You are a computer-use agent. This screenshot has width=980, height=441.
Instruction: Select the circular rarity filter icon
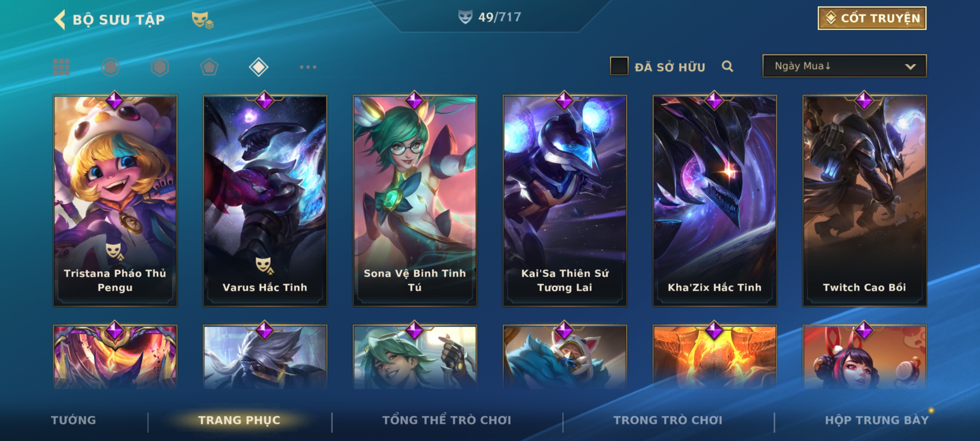point(111,67)
